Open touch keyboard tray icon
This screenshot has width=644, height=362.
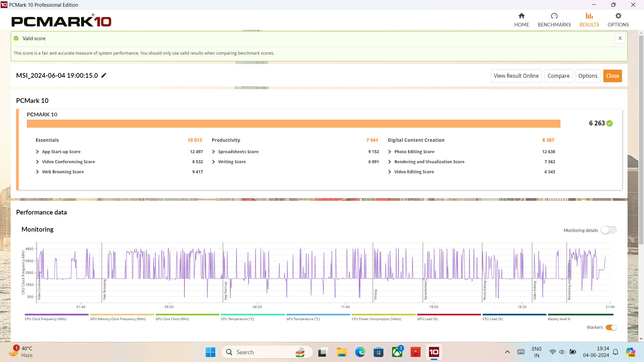click(521, 352)
